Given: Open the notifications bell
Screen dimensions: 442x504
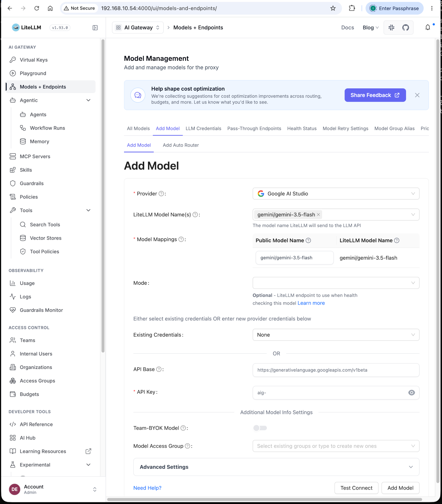Looking at the screenshot, I should click(428, 28).
